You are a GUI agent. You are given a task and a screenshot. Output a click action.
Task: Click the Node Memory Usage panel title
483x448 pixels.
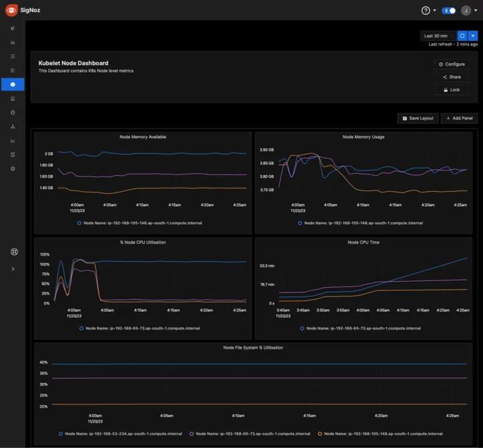(364, 137)
